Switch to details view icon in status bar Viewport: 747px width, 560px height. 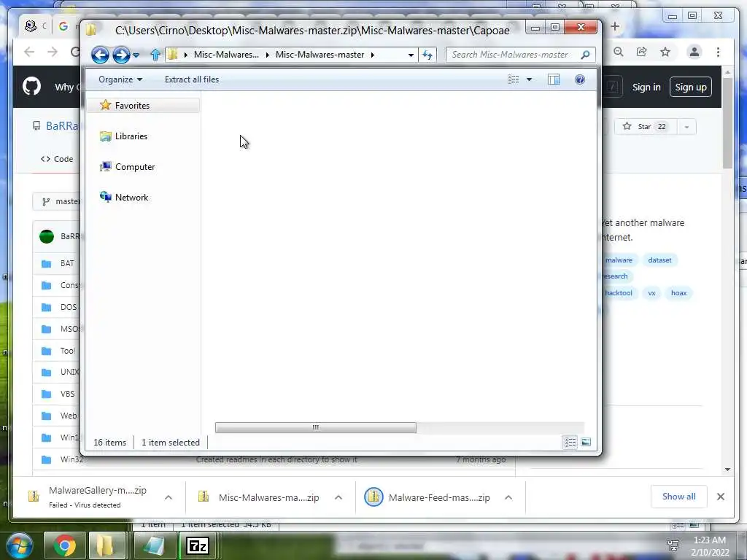[570, 443]
